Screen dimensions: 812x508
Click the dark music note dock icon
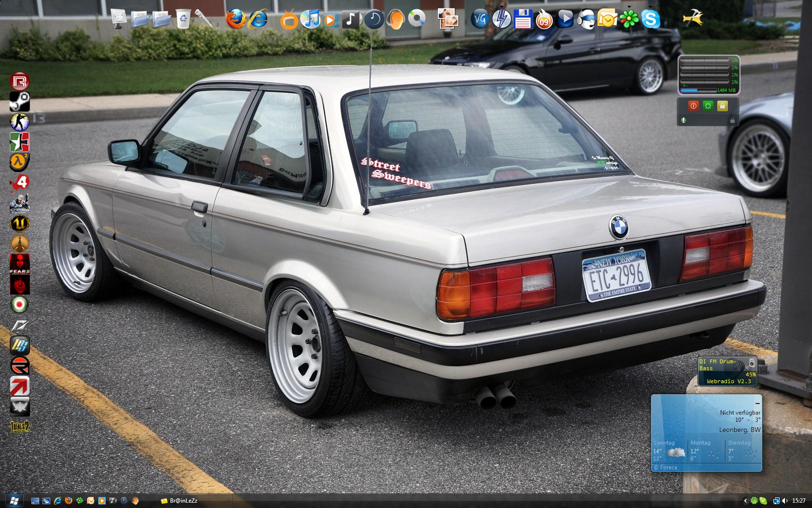tap(351, 19)
